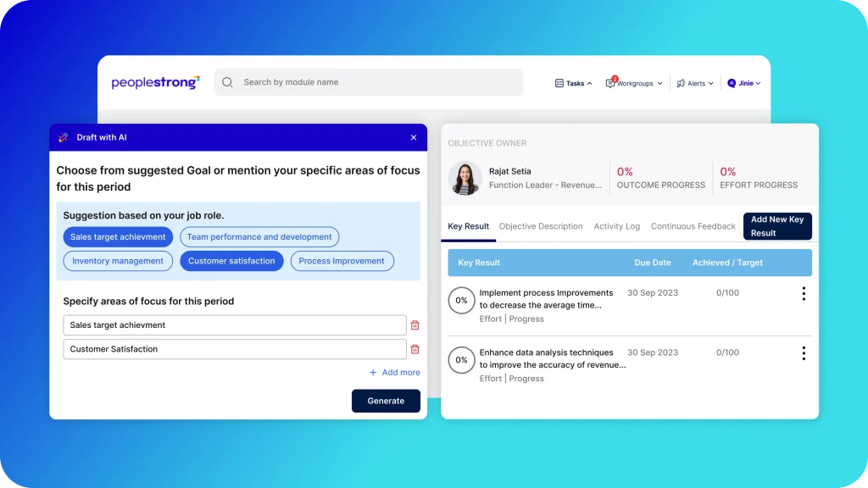Expand the Tasks dropdown
This screenshot has width=868, height=488.
coord(574,83)
